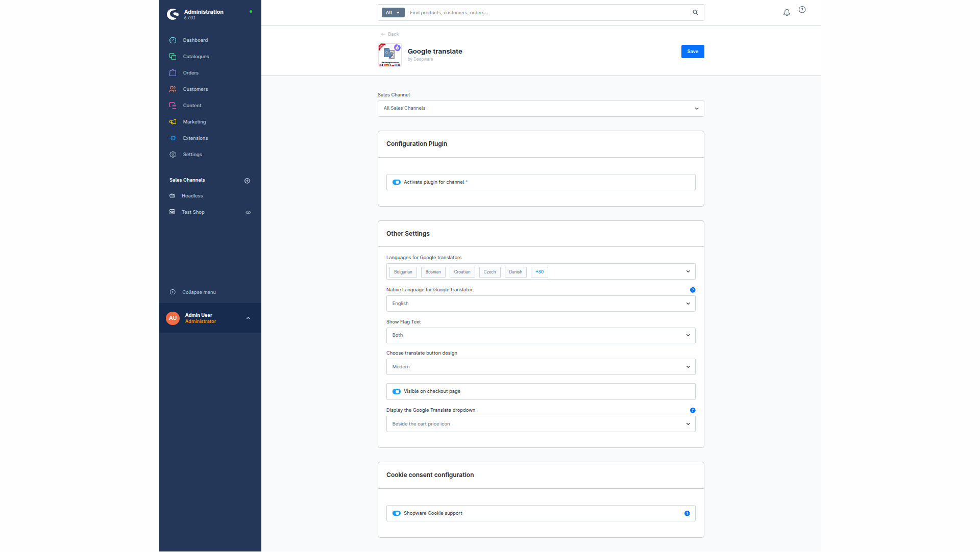980x552 pixels.
Task: Click the Czech language tag
Action: [489, 272]
